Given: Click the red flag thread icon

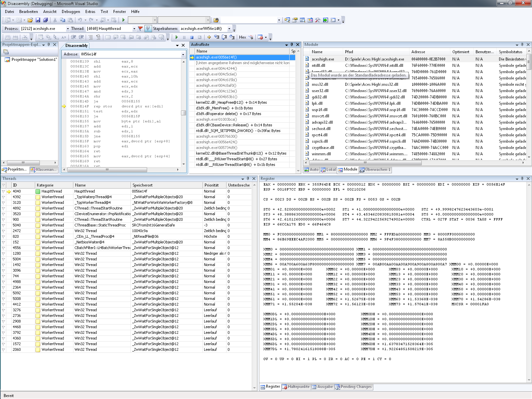Looking at the screenshot, I should [x=140, y=29].
